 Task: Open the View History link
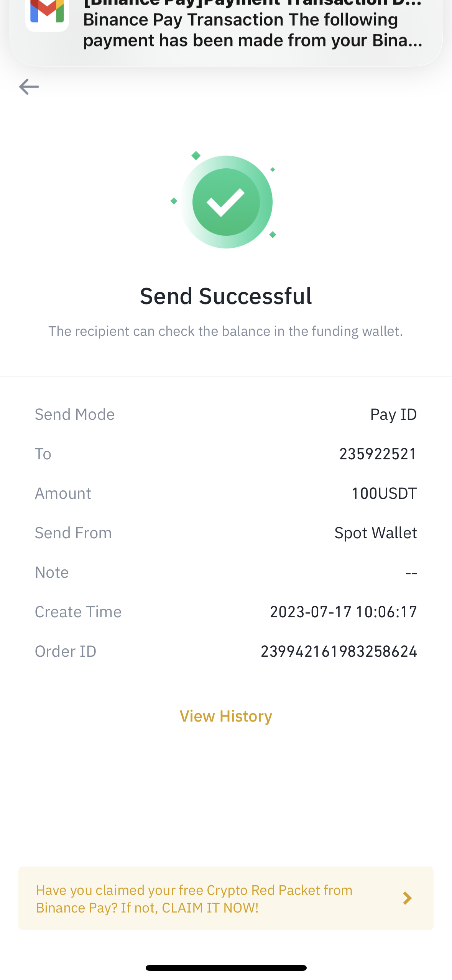pyautogui.click(x=226, y=716)
